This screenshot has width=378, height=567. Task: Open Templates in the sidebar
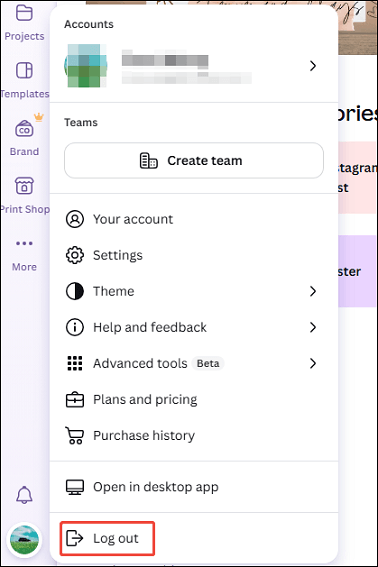[x=24, y=80]
